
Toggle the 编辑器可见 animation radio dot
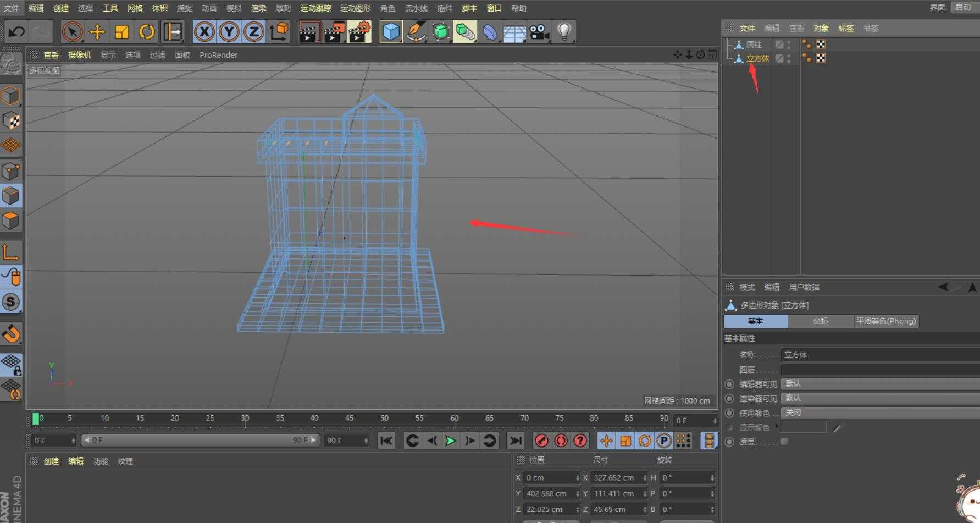pyautogui.click(x=729, y=384)
